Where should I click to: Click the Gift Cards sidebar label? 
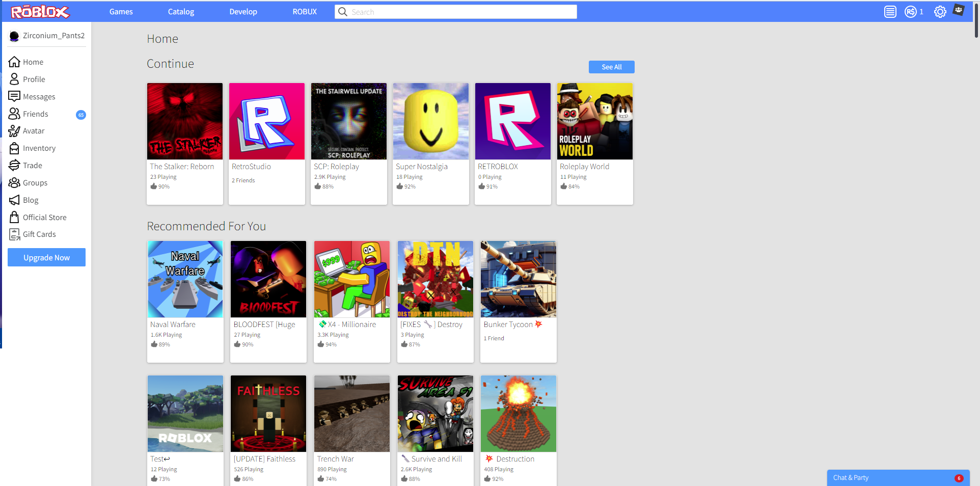[39, 234]
